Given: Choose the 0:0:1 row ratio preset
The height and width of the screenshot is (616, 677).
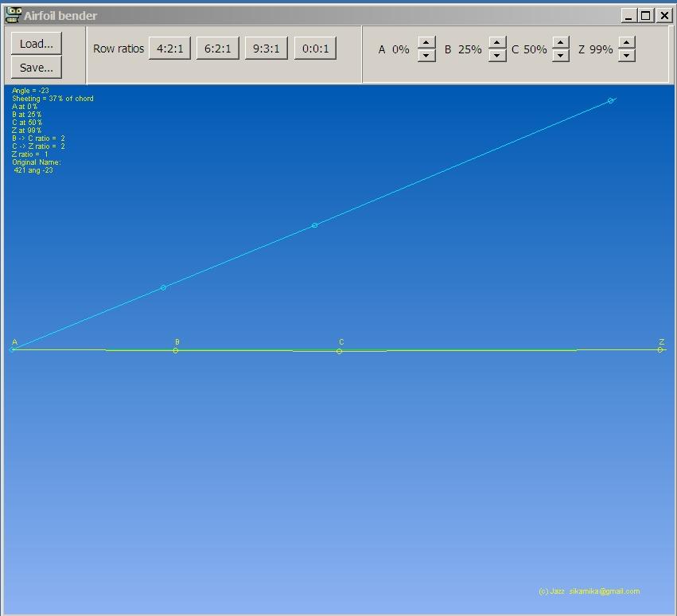Looking at the screenshot, I should tap(315, 49).
